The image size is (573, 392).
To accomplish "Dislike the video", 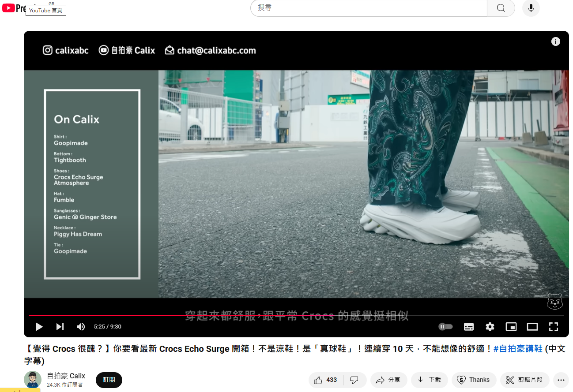I will (x=354, y=380).
